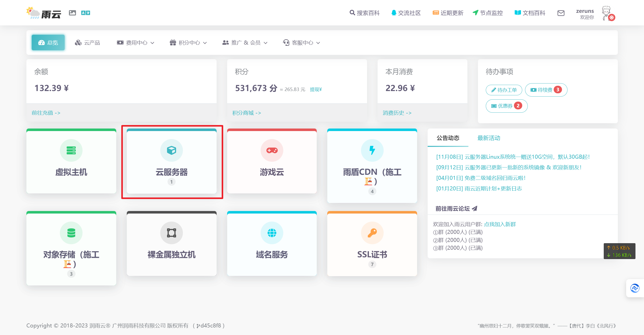Open the 虚拟主机 card title
The image size is (644, 335).
point(71,172)
